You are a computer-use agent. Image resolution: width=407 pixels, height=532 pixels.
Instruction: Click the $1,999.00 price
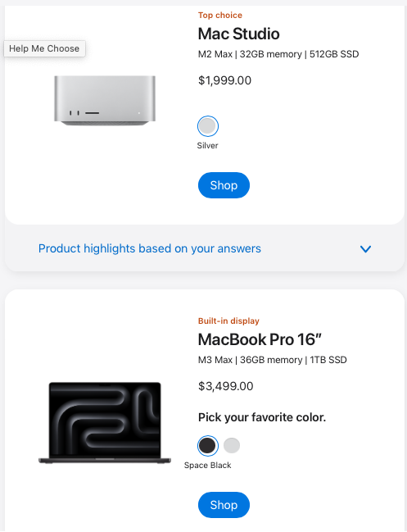(x=224, y=81)
